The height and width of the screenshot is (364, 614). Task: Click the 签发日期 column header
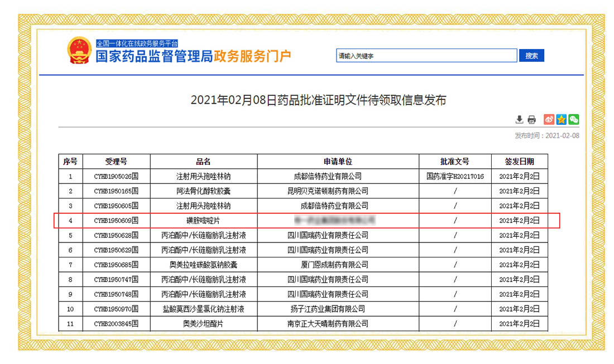(x=519, y=162)
